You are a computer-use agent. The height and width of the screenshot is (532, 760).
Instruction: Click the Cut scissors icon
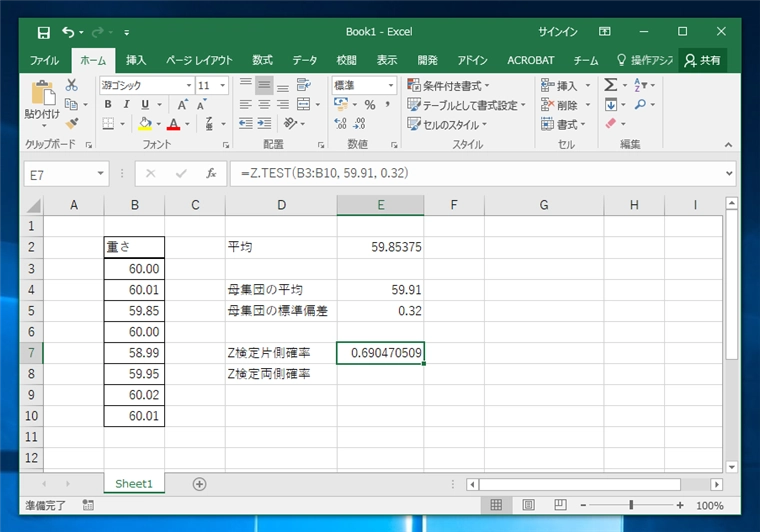72,85
